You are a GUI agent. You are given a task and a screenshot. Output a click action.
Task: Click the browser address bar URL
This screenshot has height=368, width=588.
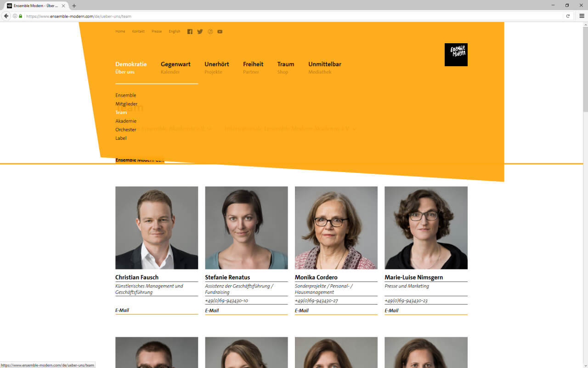pos(79,16)
